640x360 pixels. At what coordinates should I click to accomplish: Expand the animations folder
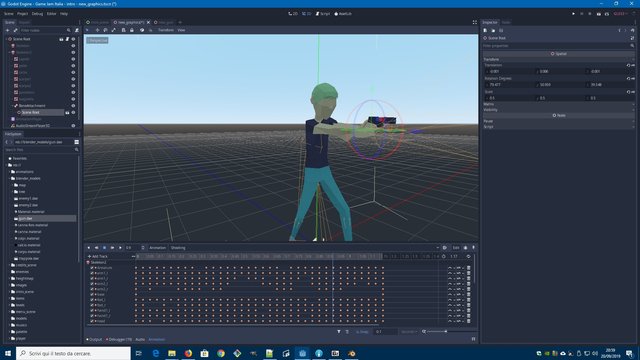[10, 172]
